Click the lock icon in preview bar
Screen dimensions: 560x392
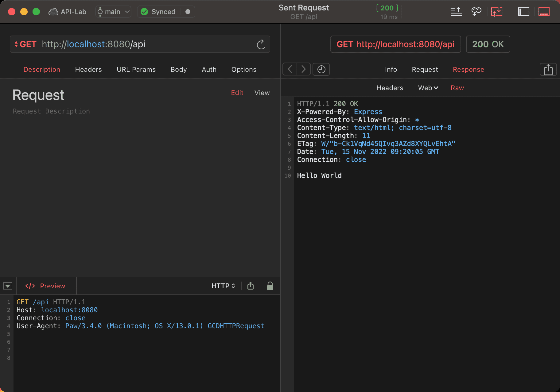(270, 286)
